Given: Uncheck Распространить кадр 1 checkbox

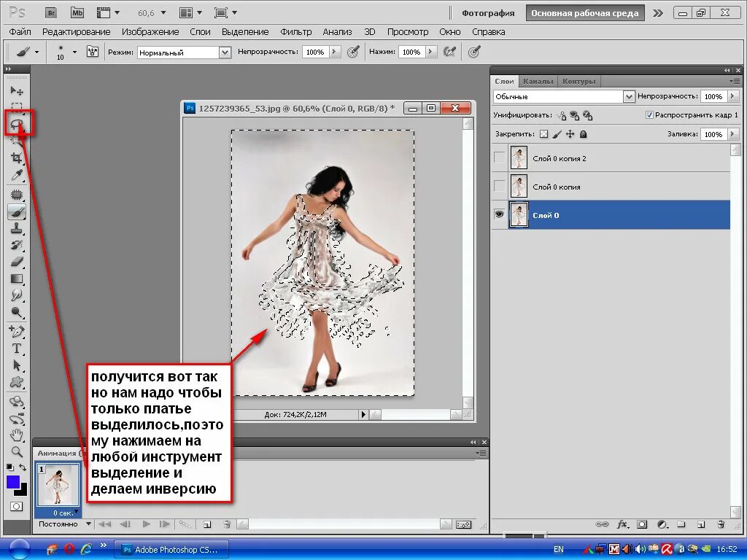Looking at the screenshot, I should tap(649, 114).
